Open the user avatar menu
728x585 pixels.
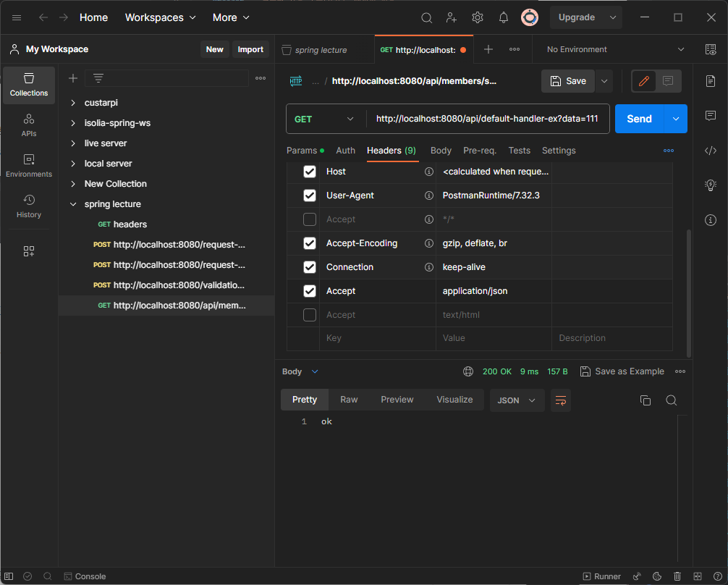(x=529, y=17)
